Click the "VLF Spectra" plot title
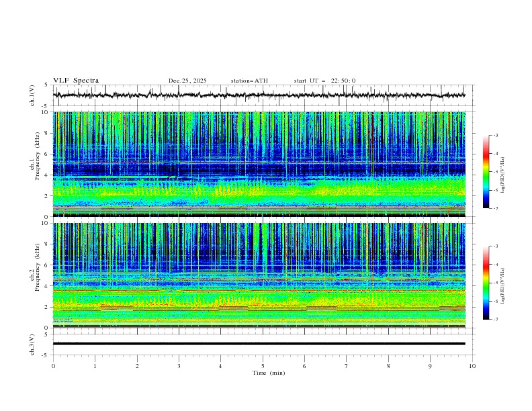Screen dimensions: 532x411 (76, 81)
